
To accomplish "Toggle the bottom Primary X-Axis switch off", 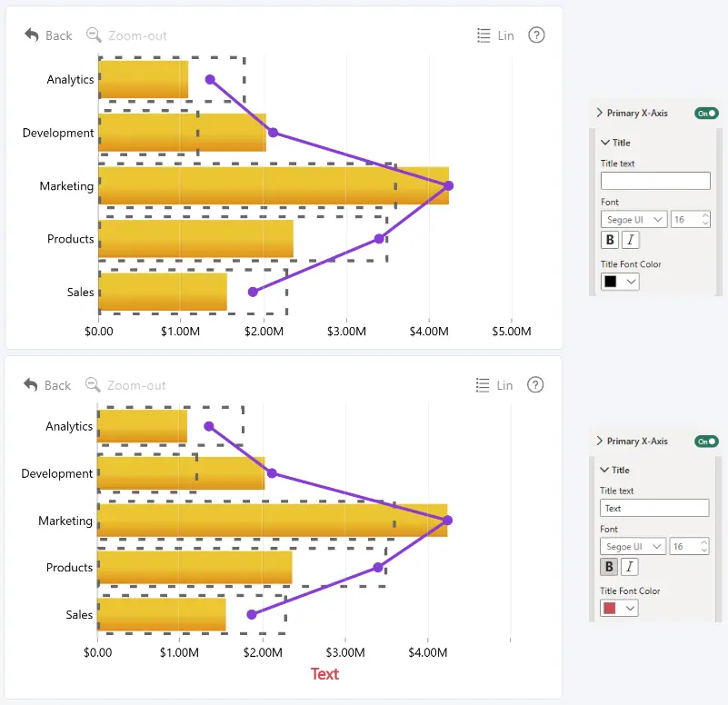I will pos(706,441).
